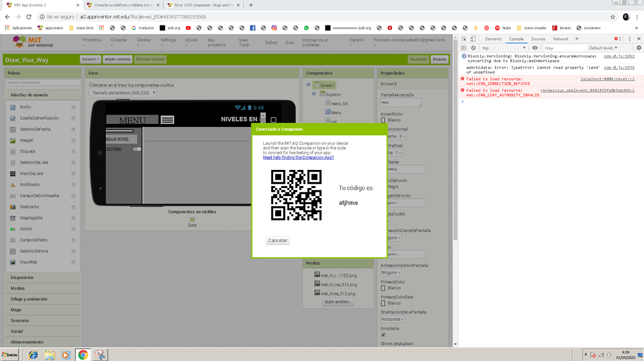Open Tamaño del teléfono size dropdown
The width and height of the screenshot is (644, 361).
(123, 93)
